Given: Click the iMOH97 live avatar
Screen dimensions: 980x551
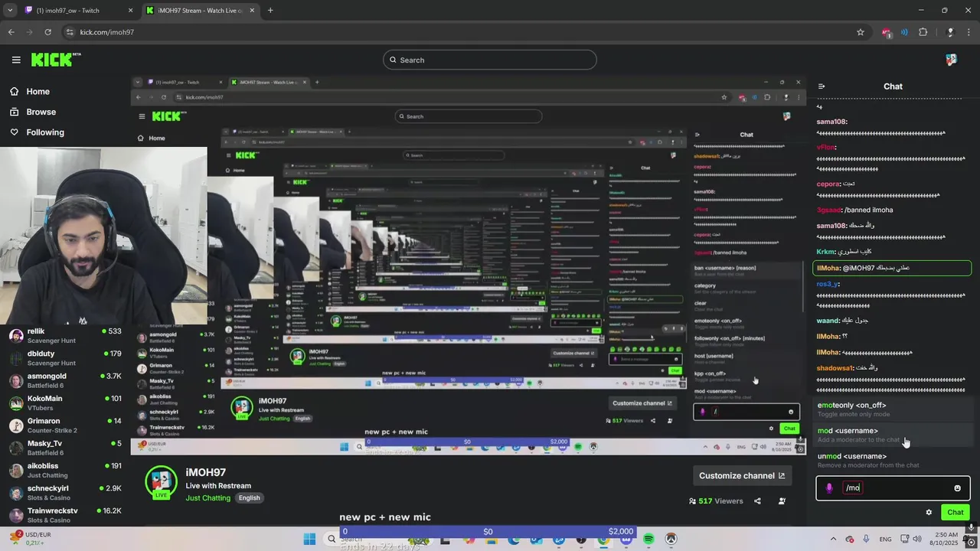Looking at the screenshot, I should pyautogui.click(x=162, y=483).
